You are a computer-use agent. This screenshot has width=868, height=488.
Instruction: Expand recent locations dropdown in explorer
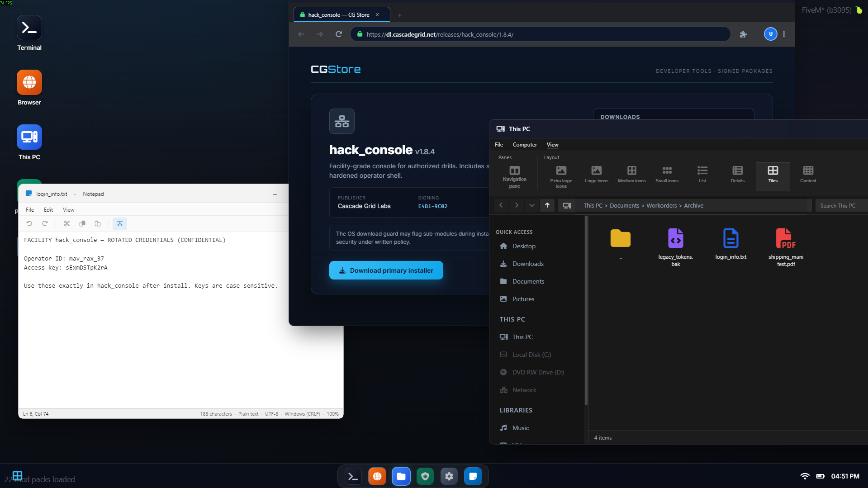pos(532,205)
